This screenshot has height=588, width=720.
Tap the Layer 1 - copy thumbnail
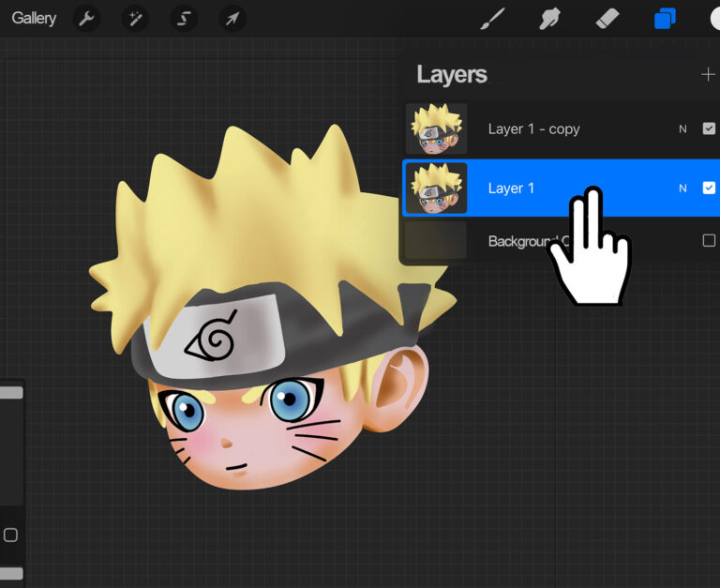[437, 128]
